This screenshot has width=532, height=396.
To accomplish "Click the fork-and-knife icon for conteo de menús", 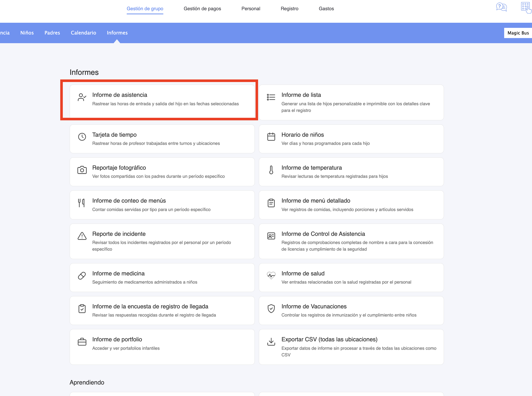I will click(x=81, y=203).
